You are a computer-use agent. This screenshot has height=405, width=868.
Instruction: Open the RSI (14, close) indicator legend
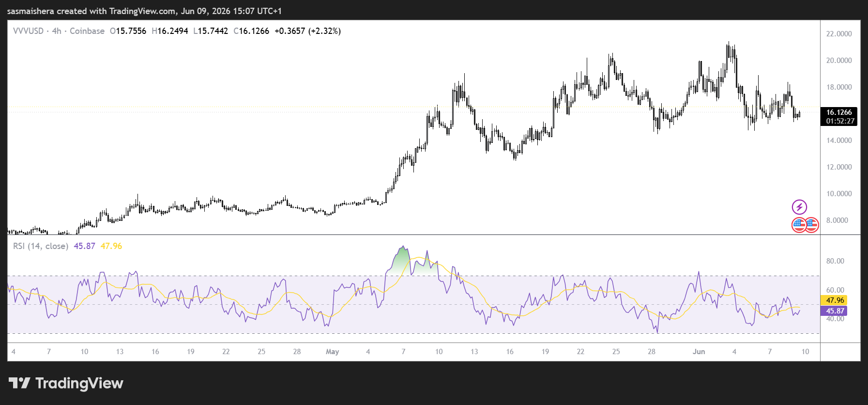click(41, 246)
